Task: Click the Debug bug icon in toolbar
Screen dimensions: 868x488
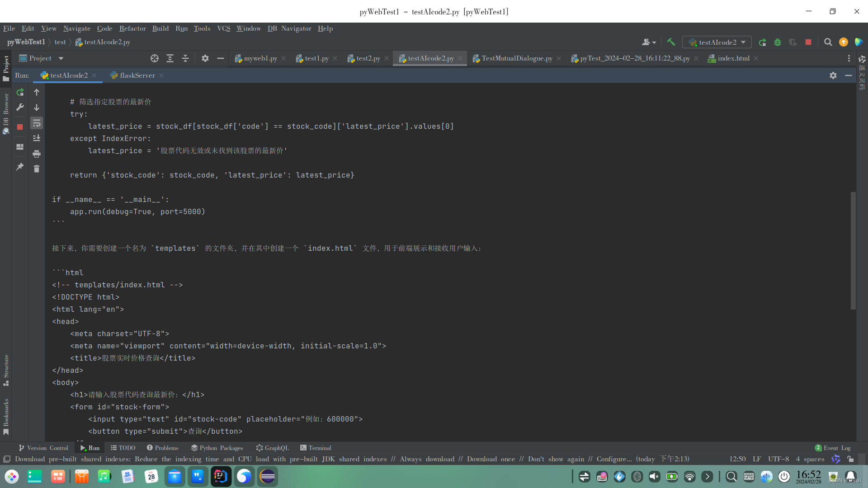Action: 778,42
